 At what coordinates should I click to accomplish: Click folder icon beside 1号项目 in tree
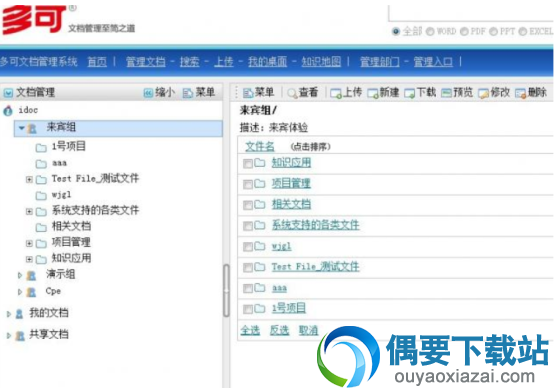pos(41,148)
